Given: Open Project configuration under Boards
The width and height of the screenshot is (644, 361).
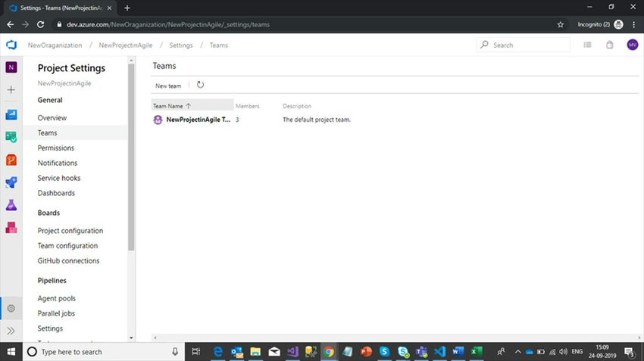Looking at the screenshot, I should pos(70,231).
